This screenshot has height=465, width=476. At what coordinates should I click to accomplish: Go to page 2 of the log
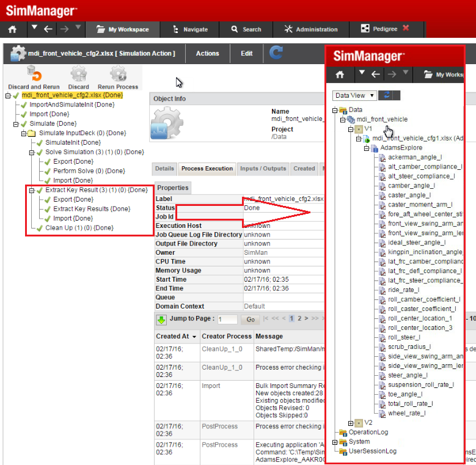pyautogui.click(x=299, y=318)
